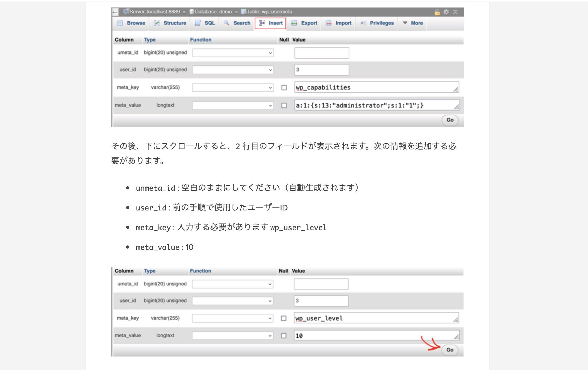Click the Insert row icon

pos(262,23)
